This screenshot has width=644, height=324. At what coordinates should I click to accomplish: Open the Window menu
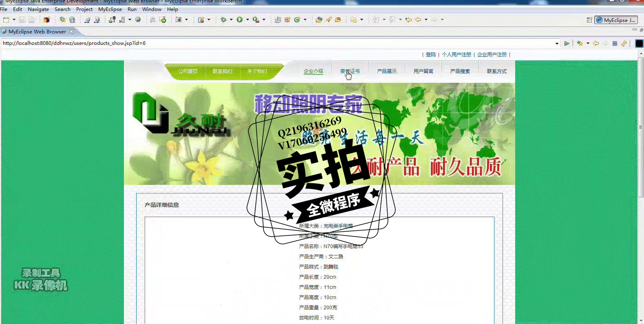coord(152,9)
